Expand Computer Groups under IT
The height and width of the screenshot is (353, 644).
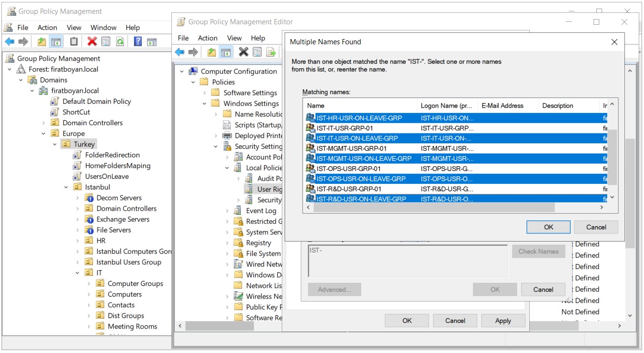point(89,283)
